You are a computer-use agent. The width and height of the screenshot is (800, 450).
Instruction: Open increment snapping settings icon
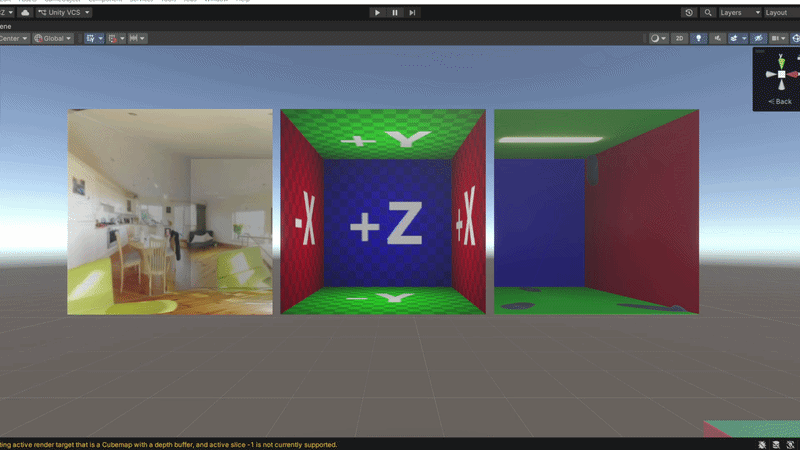[x=133, y=38]
